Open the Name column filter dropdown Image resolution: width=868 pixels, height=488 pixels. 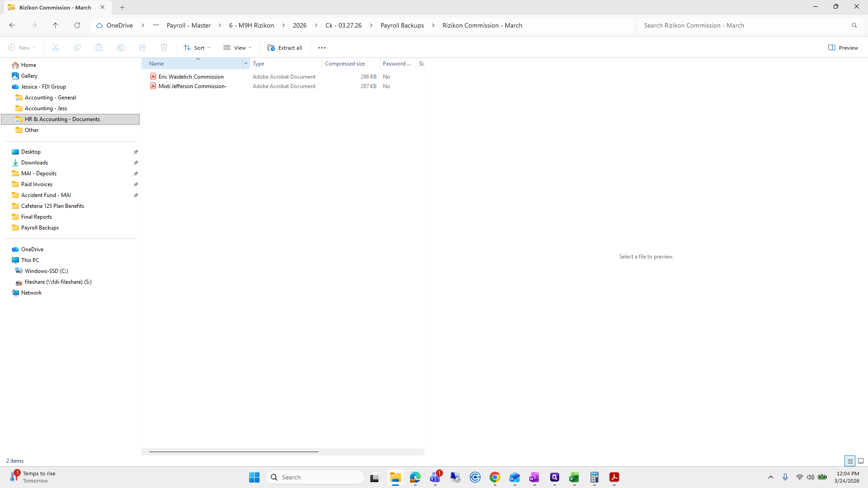(245, 63)
